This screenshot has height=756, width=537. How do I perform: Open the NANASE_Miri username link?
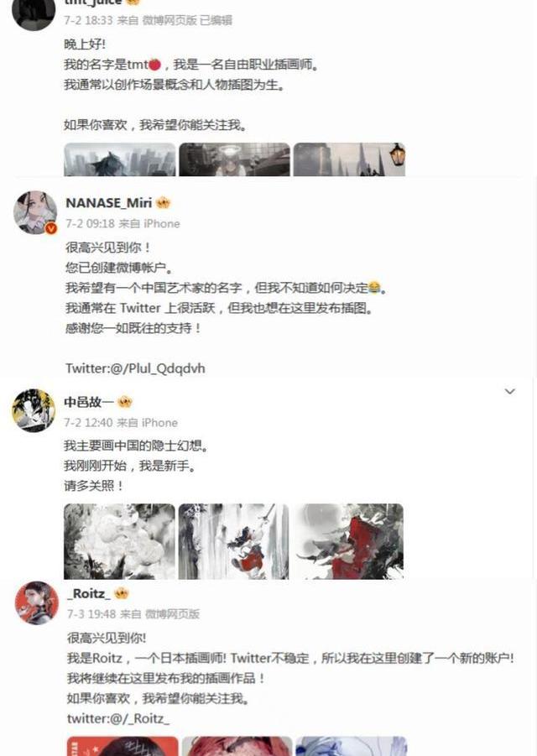click(x=108, y=203)
